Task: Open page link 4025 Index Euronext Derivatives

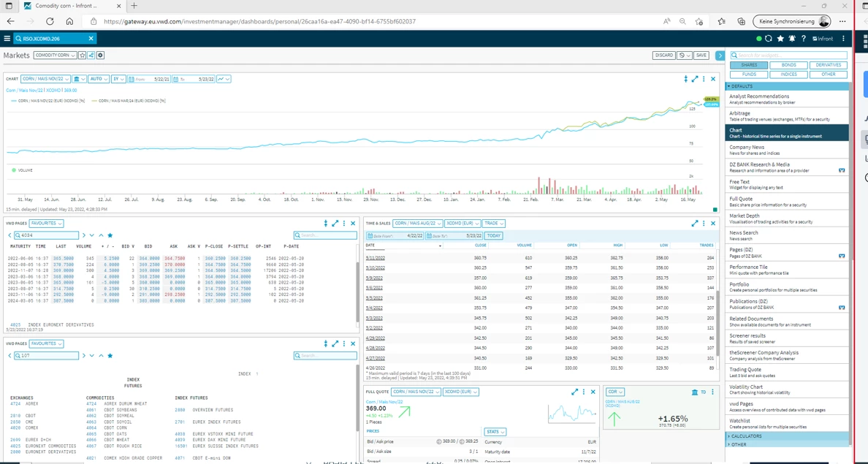Action: click(52, 325)
